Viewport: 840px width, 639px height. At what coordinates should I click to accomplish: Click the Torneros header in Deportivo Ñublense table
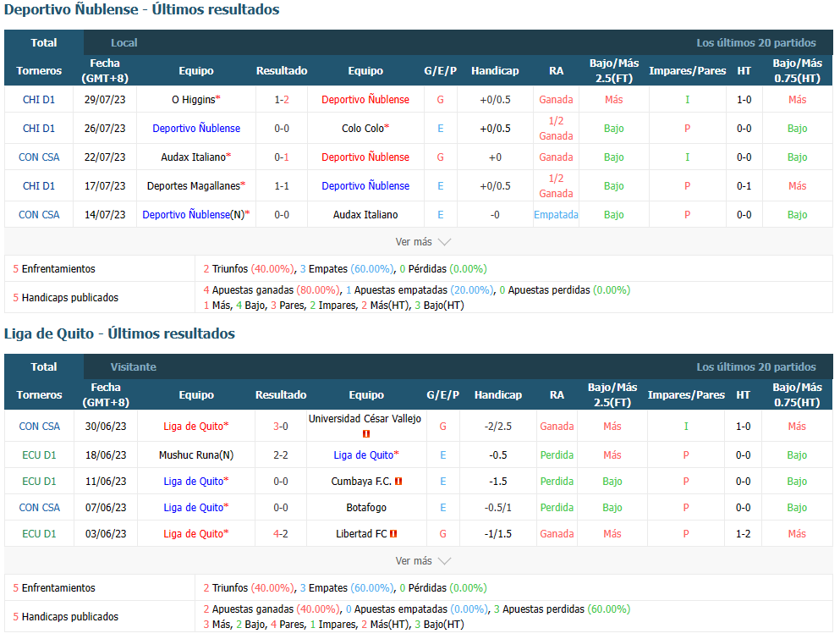point(39,71)
